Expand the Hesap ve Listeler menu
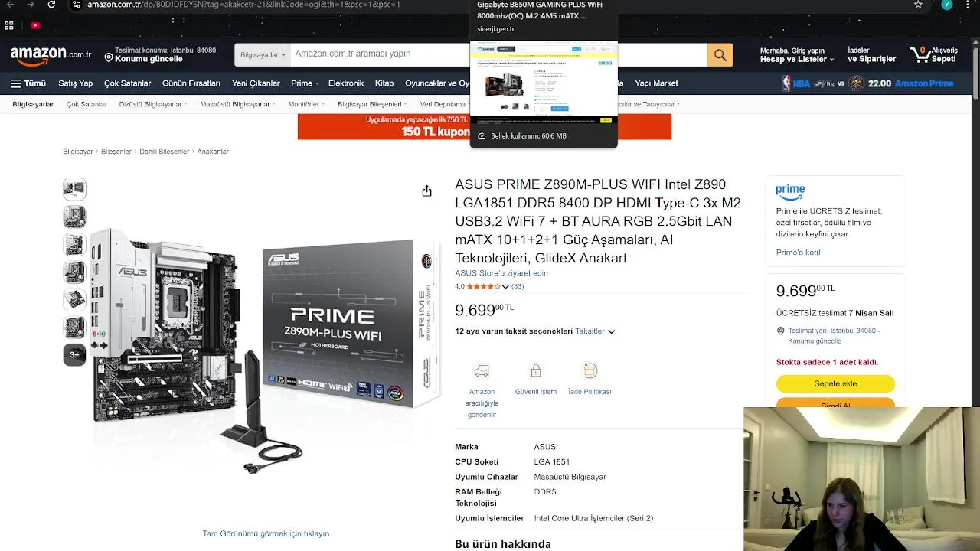 pos(797,59)
